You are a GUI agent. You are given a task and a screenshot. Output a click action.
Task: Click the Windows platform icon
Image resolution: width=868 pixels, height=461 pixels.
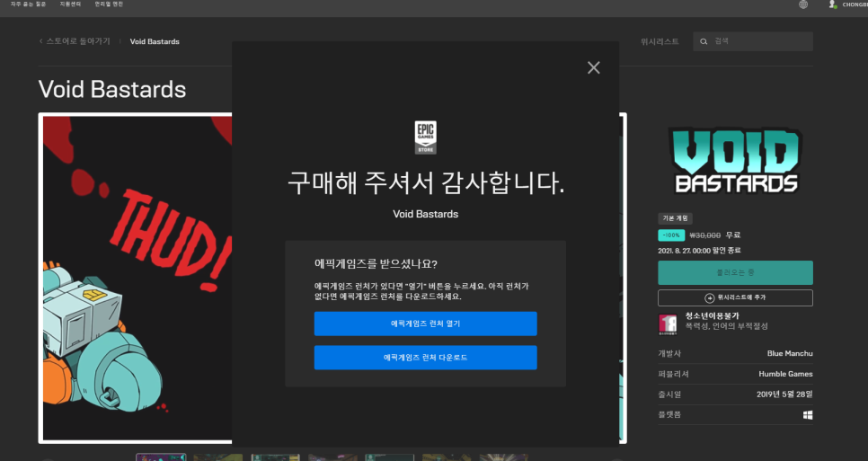point(808,414)
